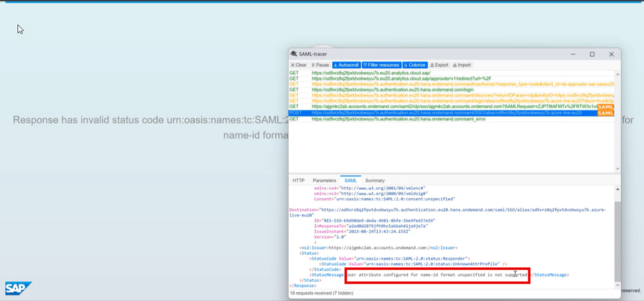644x301 pixels.
Task: Open the Summary tab
Action: coord(375,181)
